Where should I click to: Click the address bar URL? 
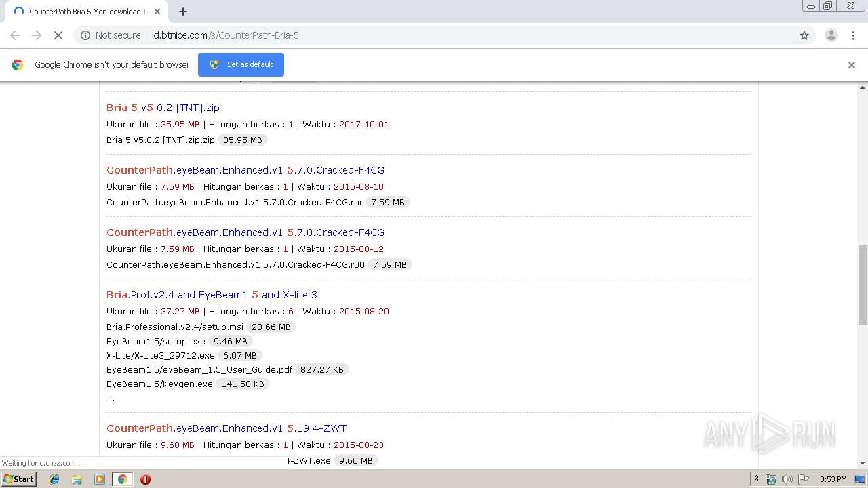click(225, 35)
